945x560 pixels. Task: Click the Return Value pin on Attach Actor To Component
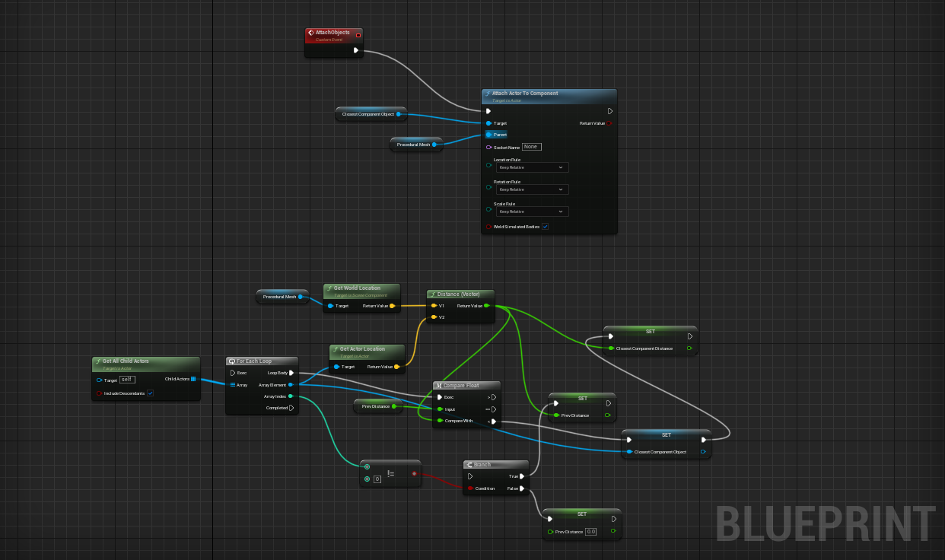(609, 123)
